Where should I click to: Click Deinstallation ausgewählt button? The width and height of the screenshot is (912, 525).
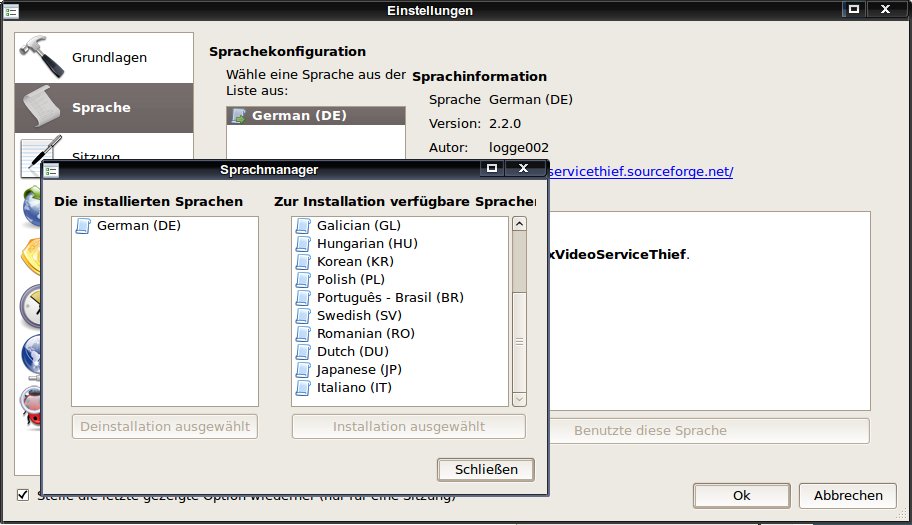click(x=165, y=427)
